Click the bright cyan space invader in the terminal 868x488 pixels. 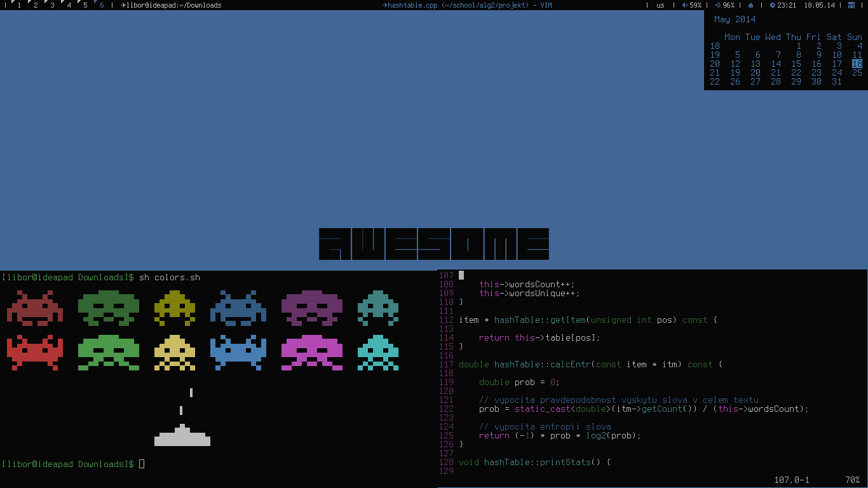378,353
